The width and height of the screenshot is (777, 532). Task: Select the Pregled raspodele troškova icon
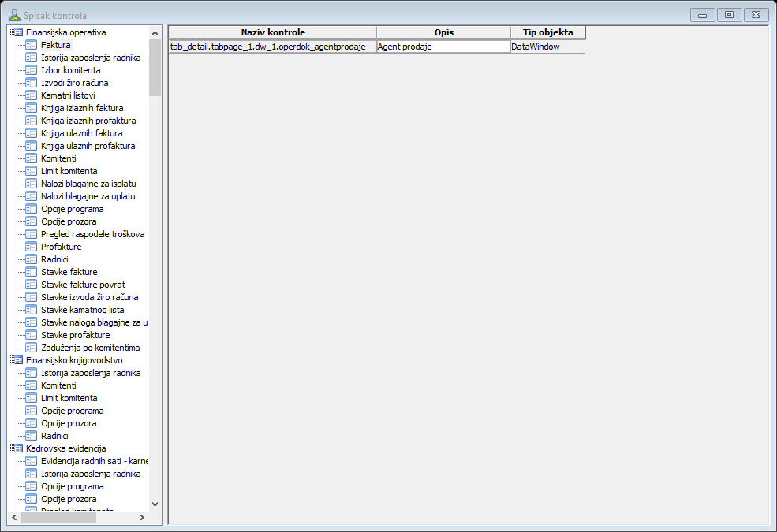click(x=32, y=234)
